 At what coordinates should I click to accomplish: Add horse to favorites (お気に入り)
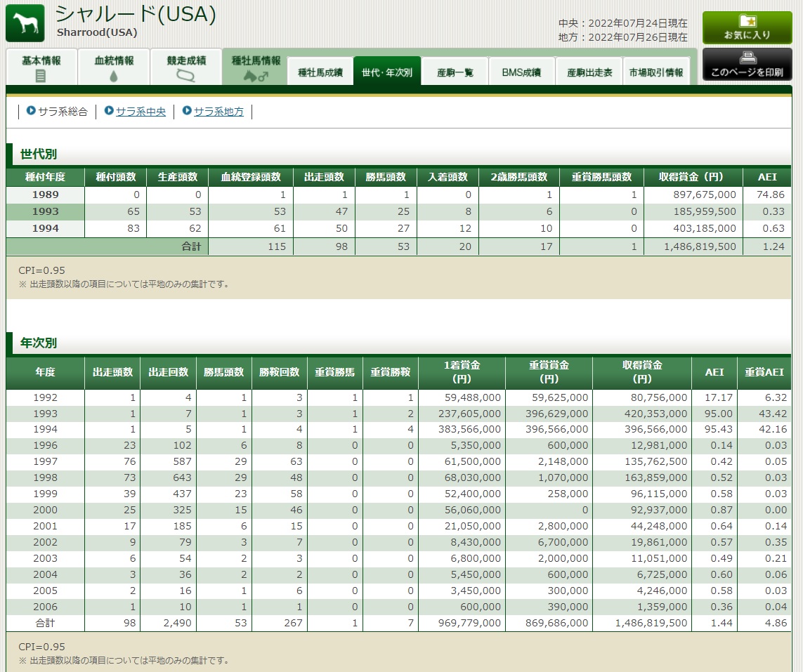[747, 27]
